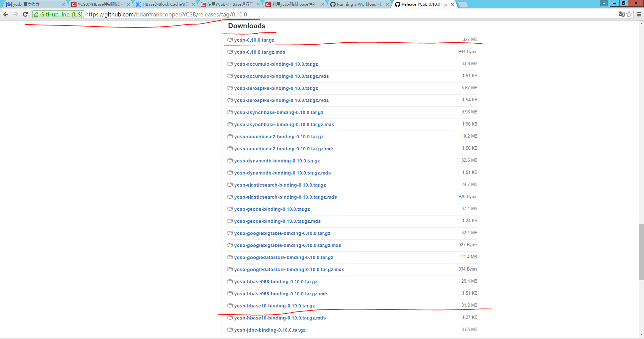Click the package icon beside ycsb-hbase098-binding-0.10.0.tar.gz
644x339 pixels.
coord(230,281)
